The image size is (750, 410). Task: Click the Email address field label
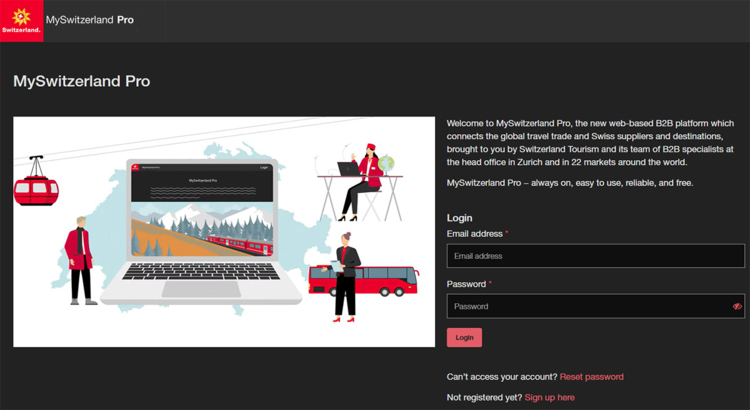point(475,234)
